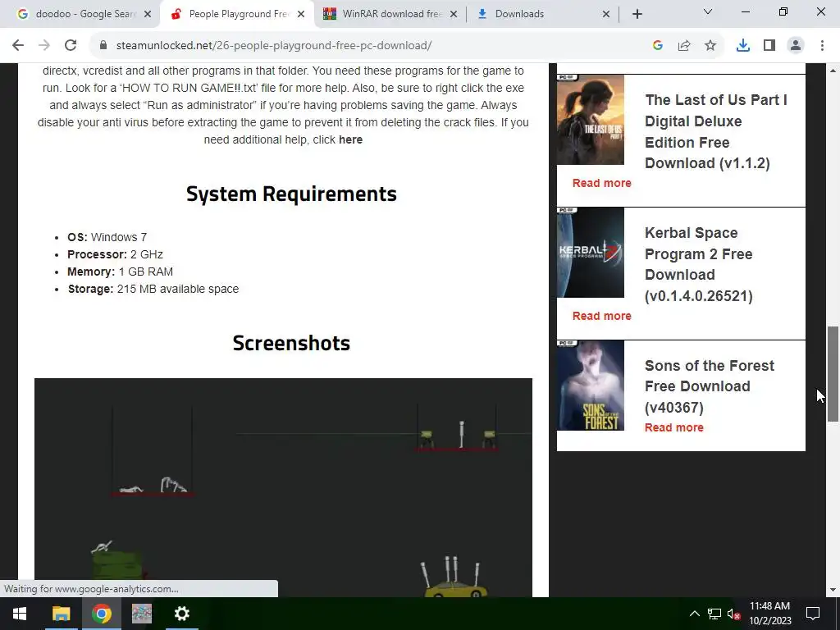840x630 pixels.
Task: Click the network tray icon
Action: pyautogui.click(x=714, y=614)
